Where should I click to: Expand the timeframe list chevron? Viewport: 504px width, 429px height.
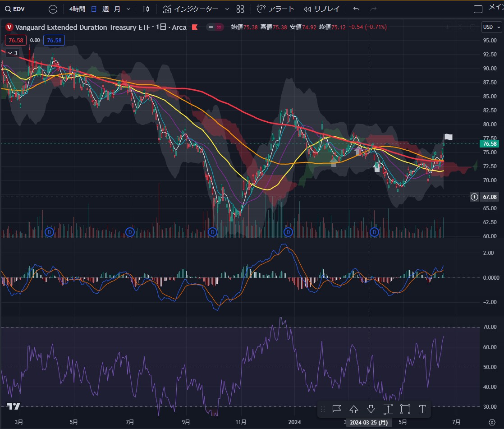pyautogui.click(x=128, y=9)
